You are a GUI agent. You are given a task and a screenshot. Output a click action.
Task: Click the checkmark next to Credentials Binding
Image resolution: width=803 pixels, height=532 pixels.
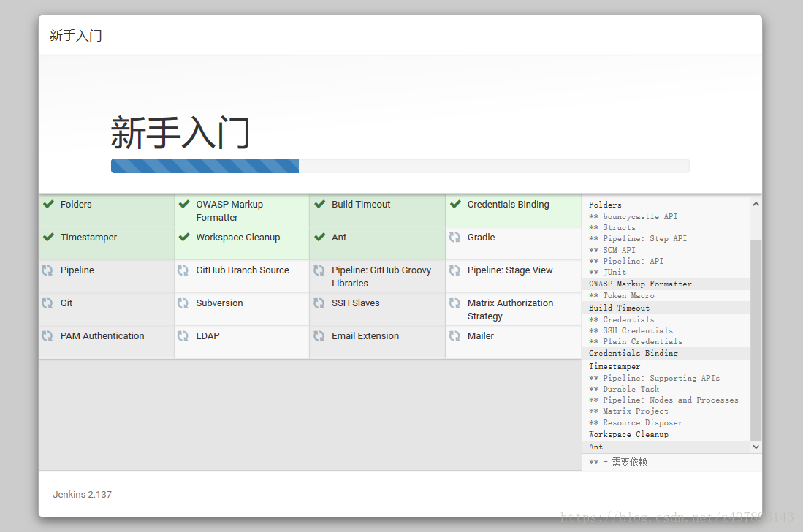tap(455, 205)
